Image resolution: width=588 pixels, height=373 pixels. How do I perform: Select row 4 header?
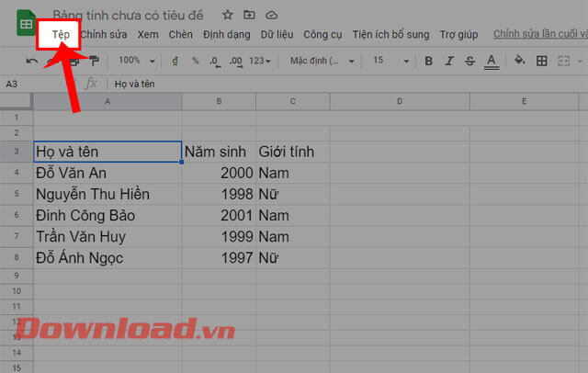[17, 173]
